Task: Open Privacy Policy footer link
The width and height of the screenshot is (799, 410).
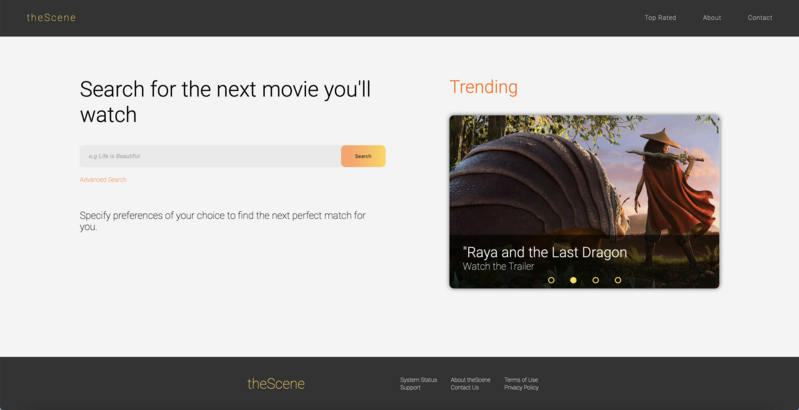Action: coord(521,388)
